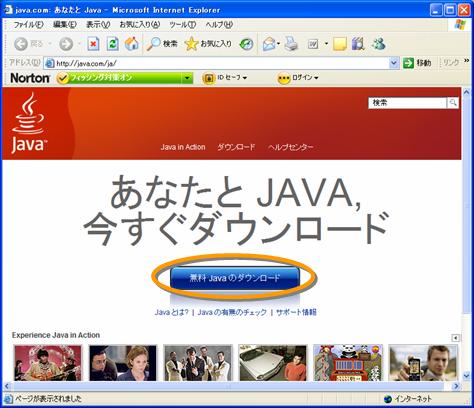The image size is (474, 408).
Task: Click the 移動 Go button
Action: (x=417, y=63)
